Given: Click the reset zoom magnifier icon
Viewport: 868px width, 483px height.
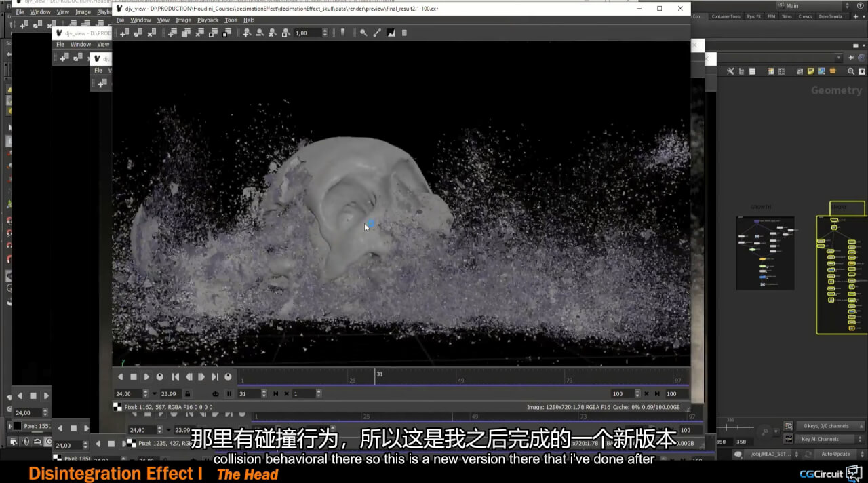Looking at the screenshot, I should tap(273, 33).
